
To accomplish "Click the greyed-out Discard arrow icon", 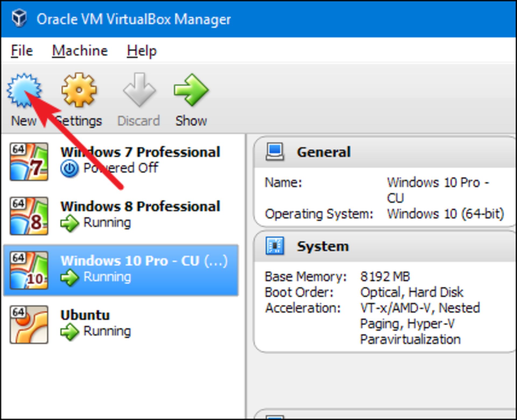I will point(139,90).
